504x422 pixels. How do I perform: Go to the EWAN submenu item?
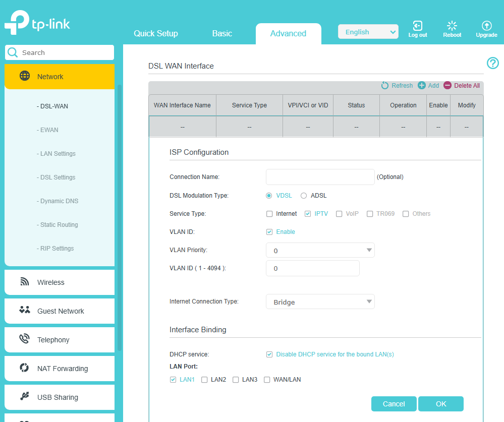click(48, 130)
